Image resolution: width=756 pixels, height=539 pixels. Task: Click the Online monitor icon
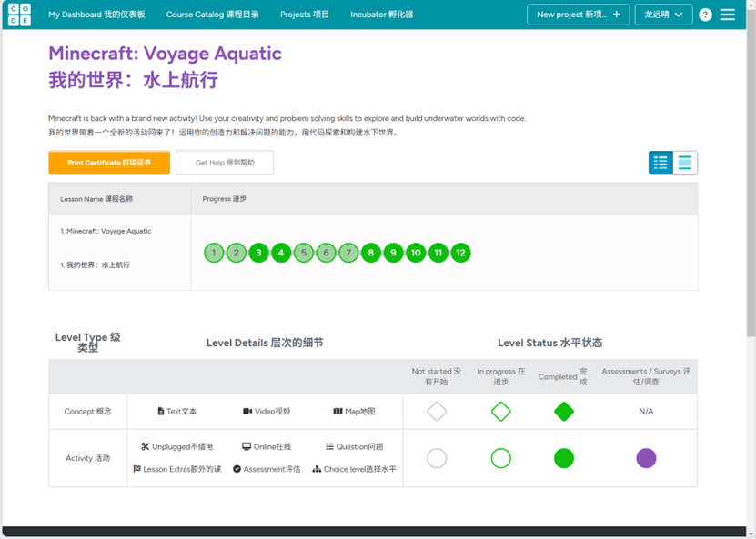247,446
